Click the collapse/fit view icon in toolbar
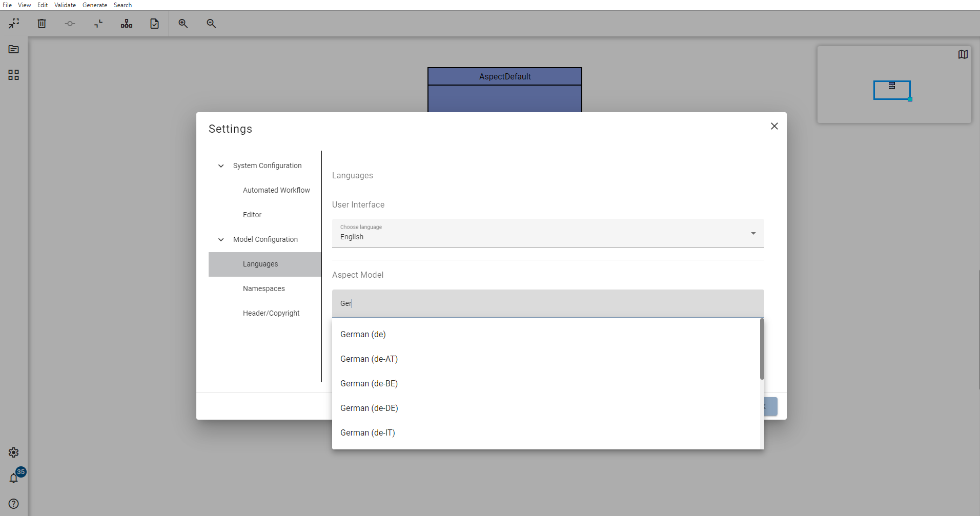 14,24
